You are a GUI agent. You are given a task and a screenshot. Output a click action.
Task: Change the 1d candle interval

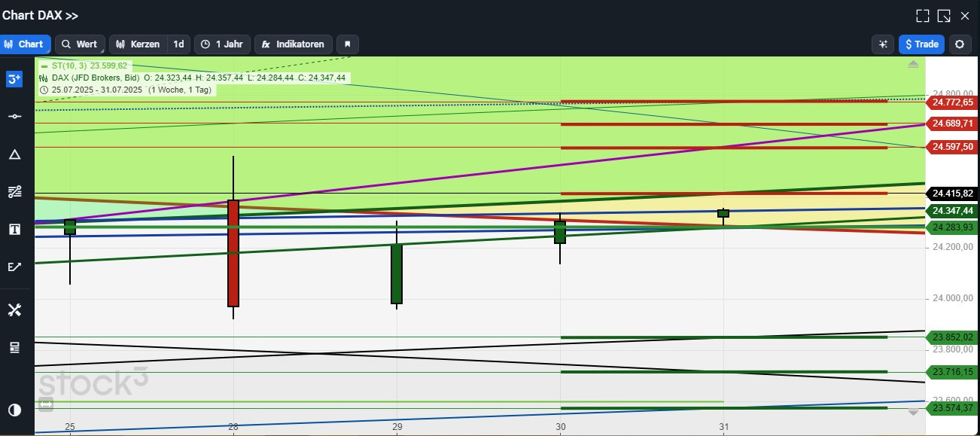tap(178, 44)
